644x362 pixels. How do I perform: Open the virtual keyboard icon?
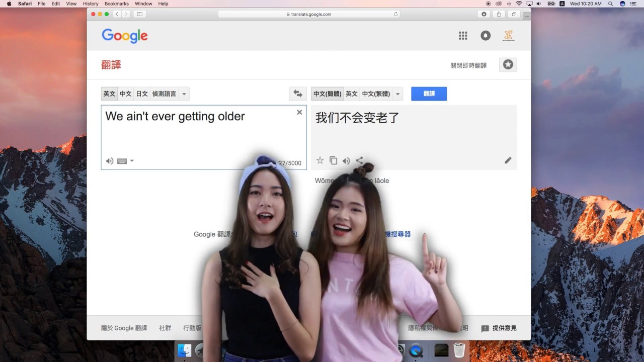tap(122, 161)
